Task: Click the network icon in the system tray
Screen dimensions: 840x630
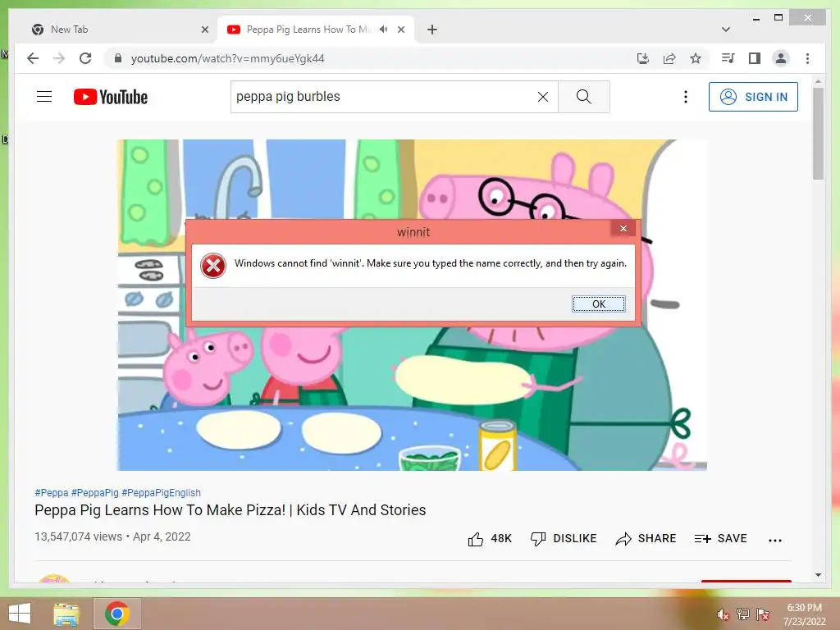Action: click(743, 614)
